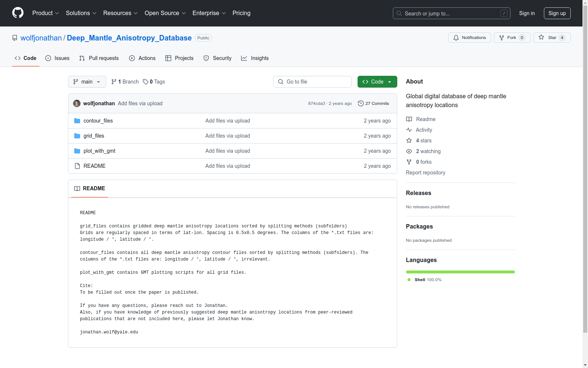Click wolfjonathan's avatar in commit row

77,103
